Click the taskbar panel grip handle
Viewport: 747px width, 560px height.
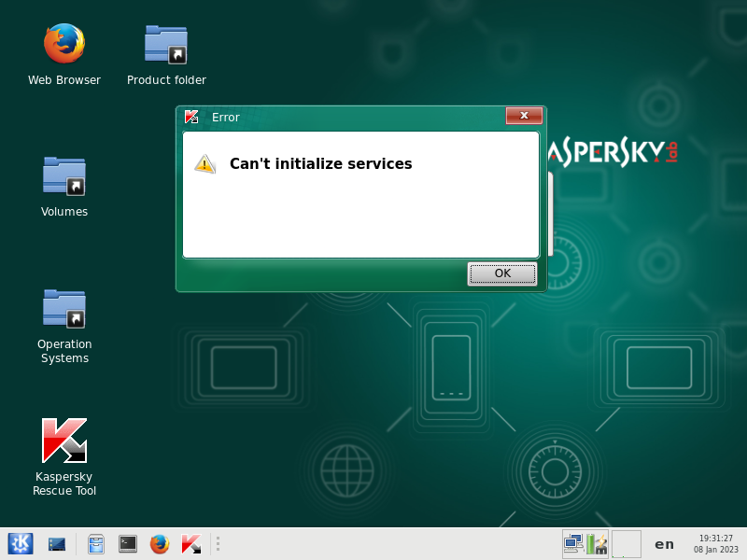click(x=217, y=543)
